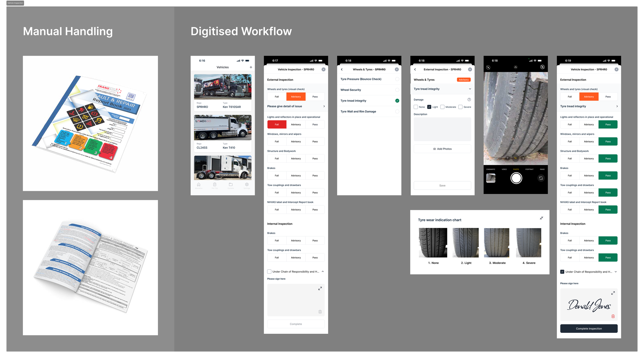Go back from Wheels & Tyres screen
The width and height of the screenshot is (644, 358).
click(x=342, y=70)
